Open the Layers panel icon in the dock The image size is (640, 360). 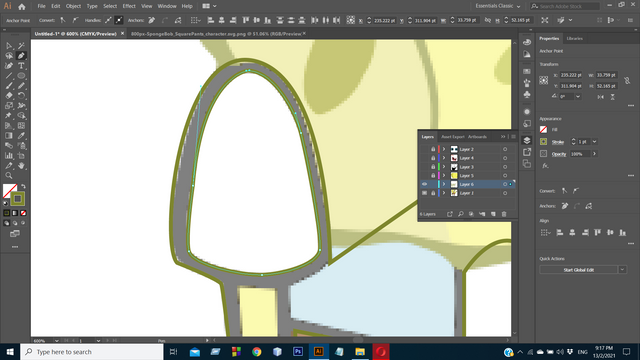tap(527, 140)
